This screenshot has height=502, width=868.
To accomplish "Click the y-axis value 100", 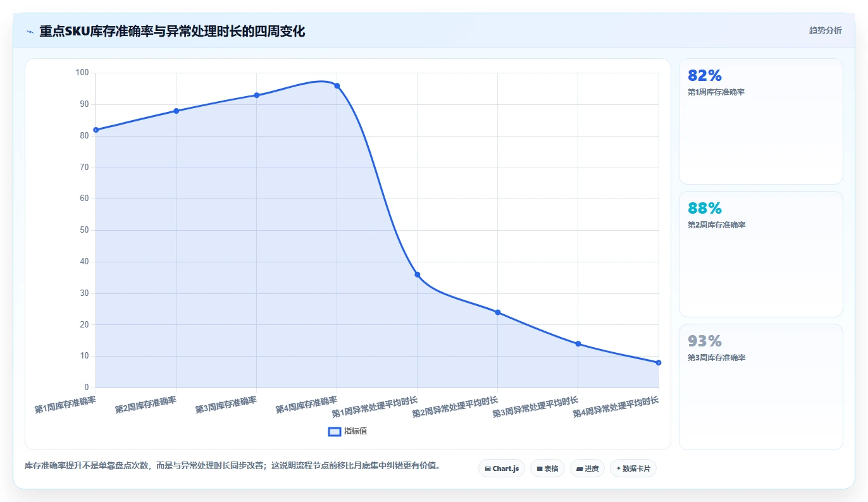I will (x=82, y=73).
